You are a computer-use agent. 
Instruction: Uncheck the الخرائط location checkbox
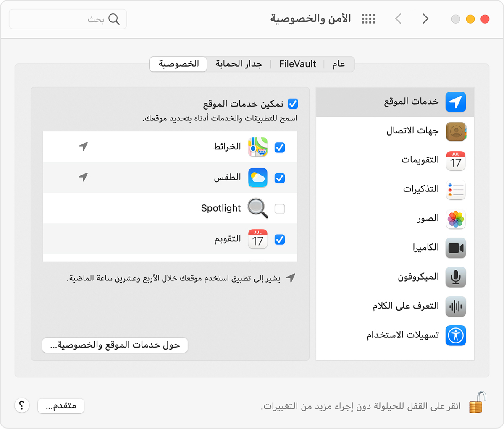[280, 147]
